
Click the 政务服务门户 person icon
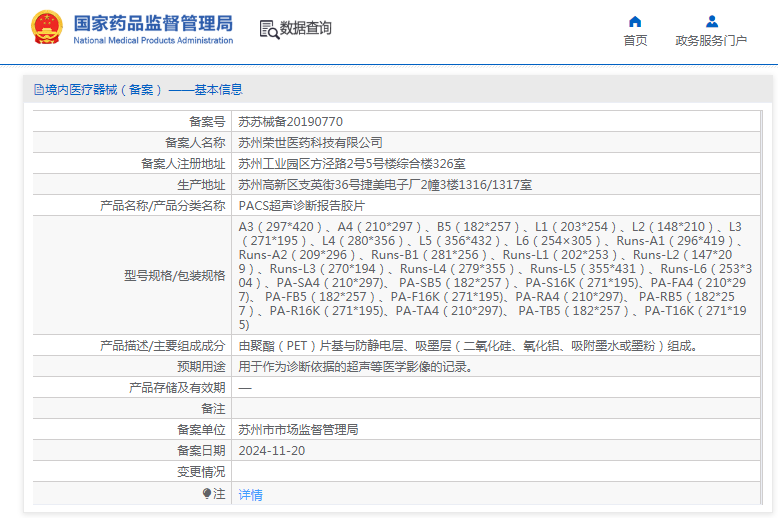pos(711,21)
